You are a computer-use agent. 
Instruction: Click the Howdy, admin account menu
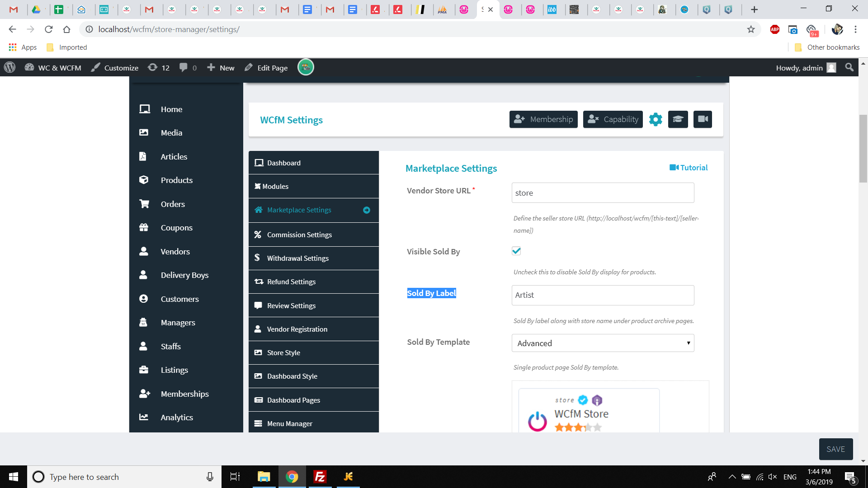(806, 67)
